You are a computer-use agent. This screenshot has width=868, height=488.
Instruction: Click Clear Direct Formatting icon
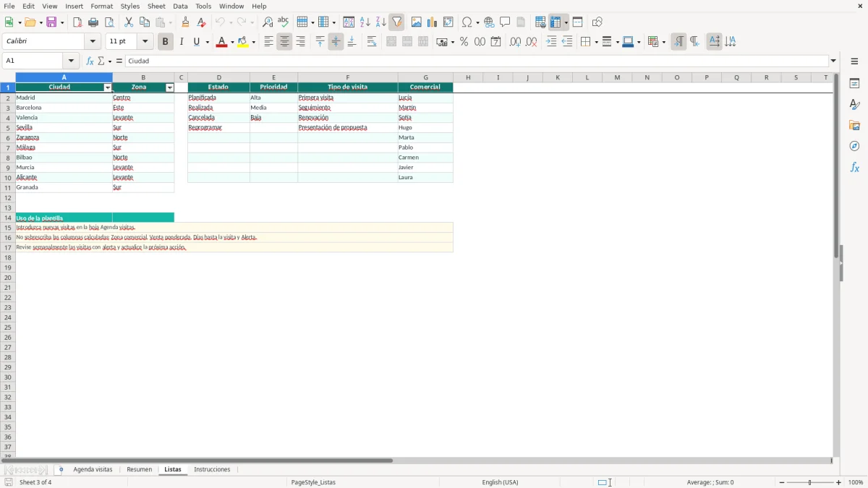pyautogui.click(x=201, y=22)
